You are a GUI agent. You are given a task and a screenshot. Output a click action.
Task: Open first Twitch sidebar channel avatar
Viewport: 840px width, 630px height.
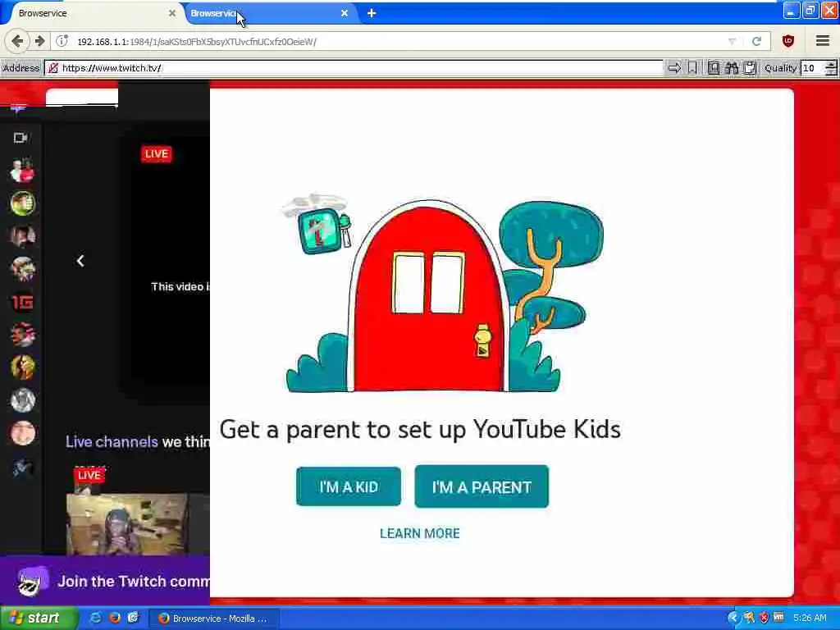(22, 171)
